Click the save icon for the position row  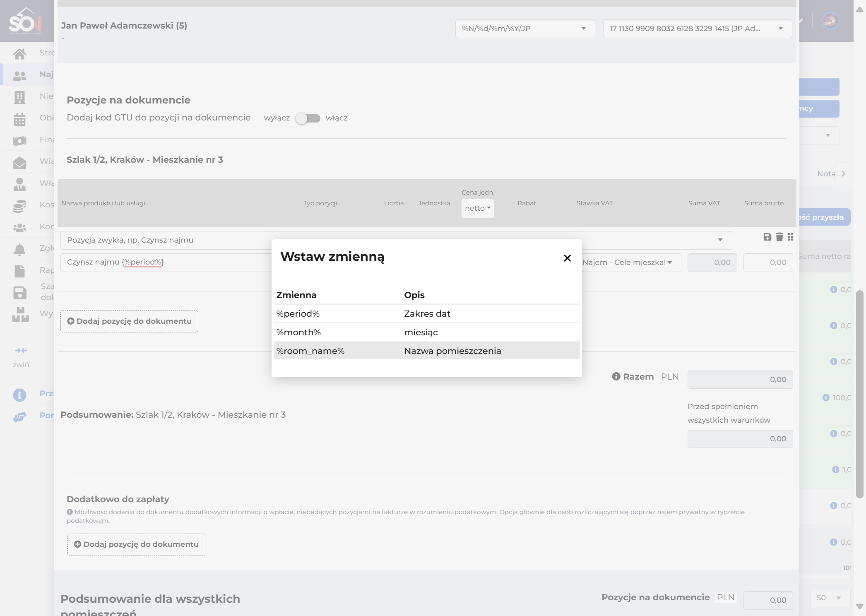pos(767,237)
